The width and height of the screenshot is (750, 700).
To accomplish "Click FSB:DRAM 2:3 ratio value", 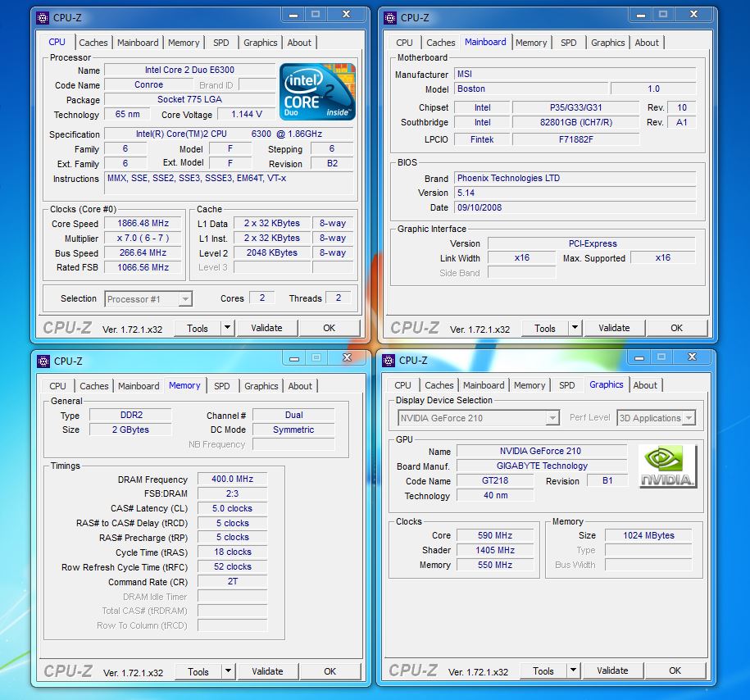I will tap(232, 493).
